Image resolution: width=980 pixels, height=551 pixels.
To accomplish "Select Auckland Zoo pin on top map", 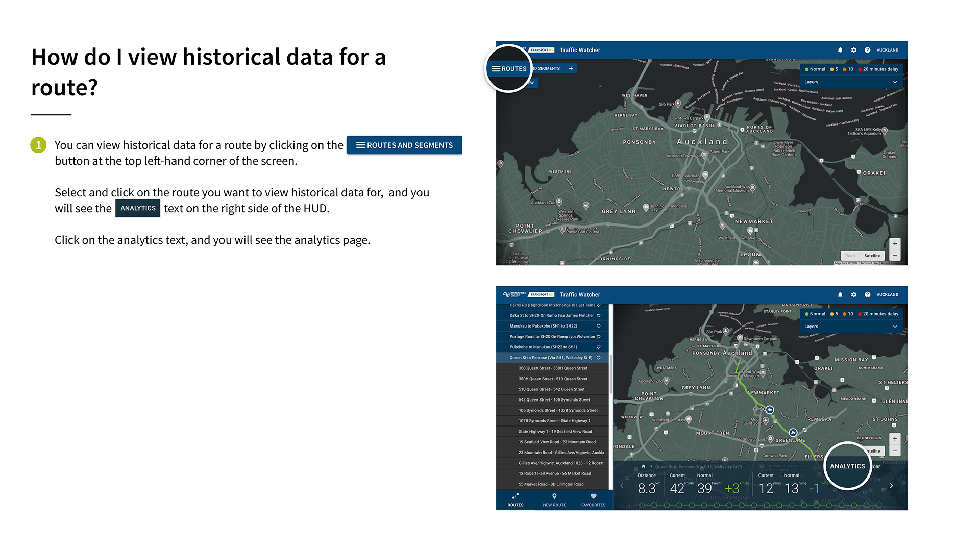I will (559, 202).
